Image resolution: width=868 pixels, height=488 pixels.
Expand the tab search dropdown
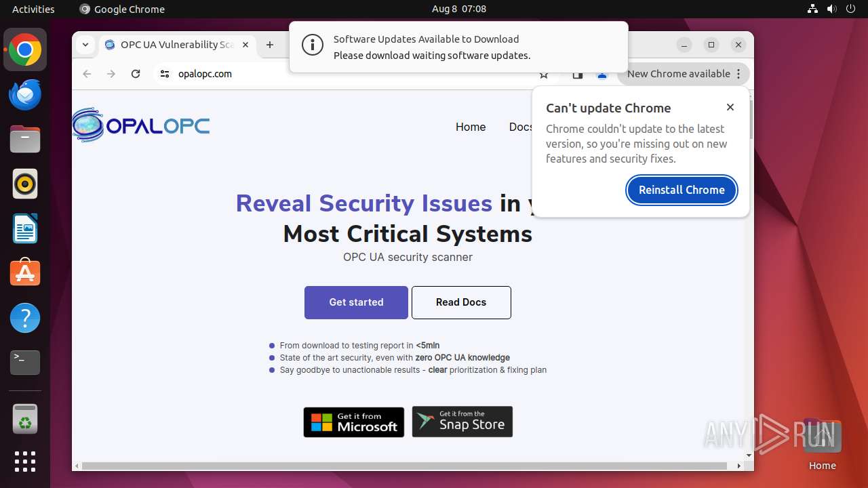pyautogui.click(x=85, y=45)
